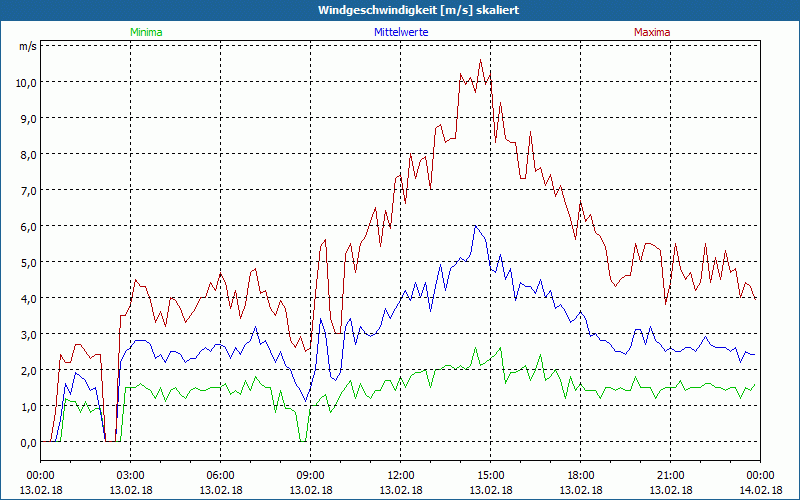Pick the 7,0 label on the vertical axis
Screen dimensions: 800x500
pyautogui.click(x=27, y=190)
